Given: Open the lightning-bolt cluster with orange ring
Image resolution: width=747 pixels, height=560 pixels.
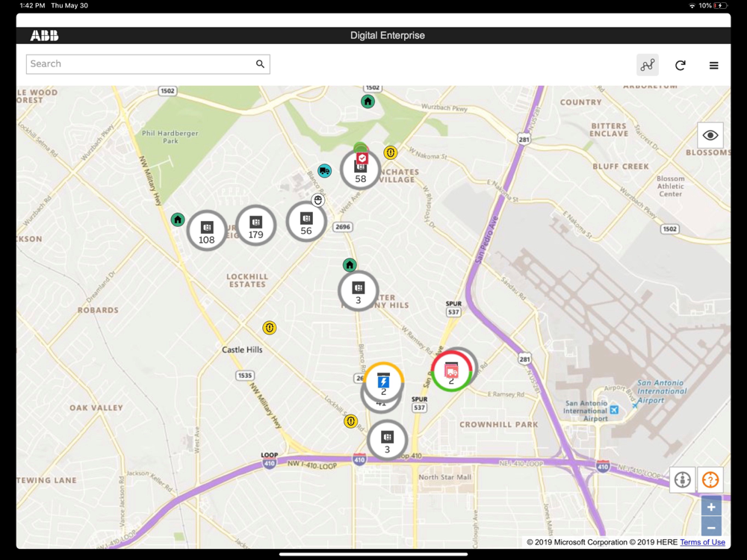Looking at the screenshot, I should coord(384,382).
